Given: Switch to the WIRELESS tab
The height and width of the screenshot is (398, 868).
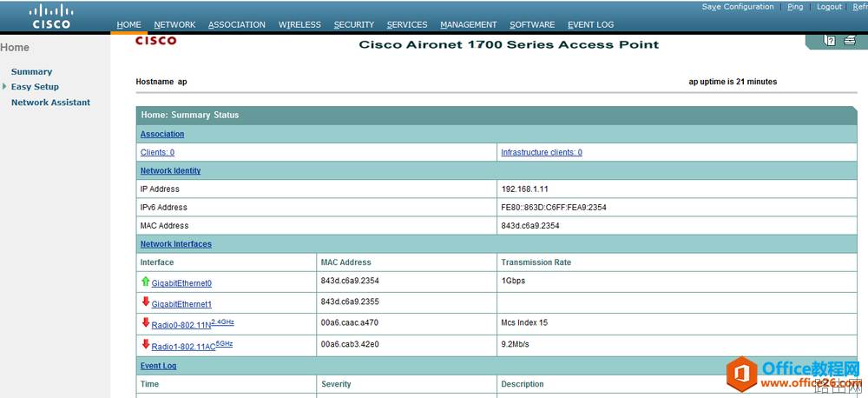Looking at the screenshot, I should point(299,24).
